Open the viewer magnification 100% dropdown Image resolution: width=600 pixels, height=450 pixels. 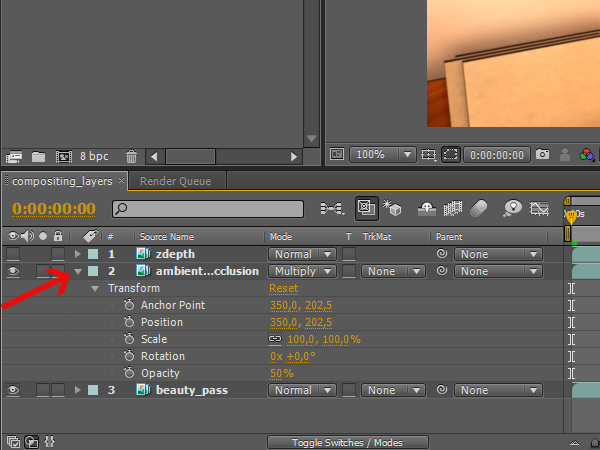point(384,155)
